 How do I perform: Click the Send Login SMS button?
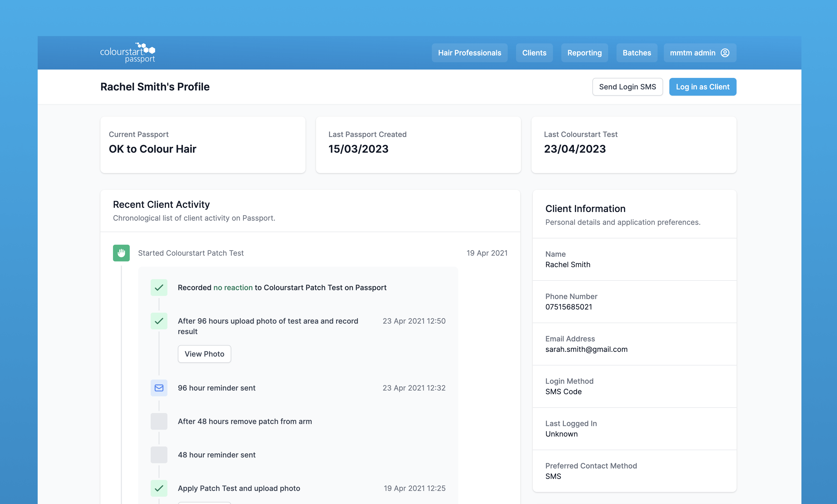pos(627,87)
